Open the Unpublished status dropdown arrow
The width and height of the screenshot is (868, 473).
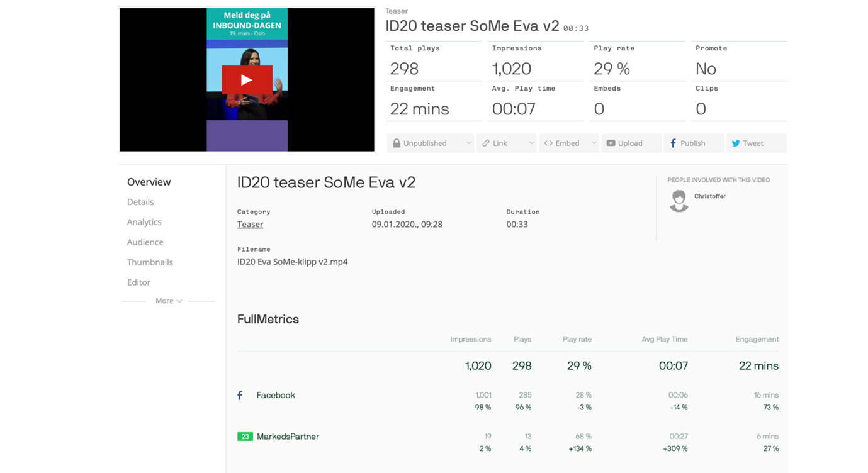coord(468,143)
